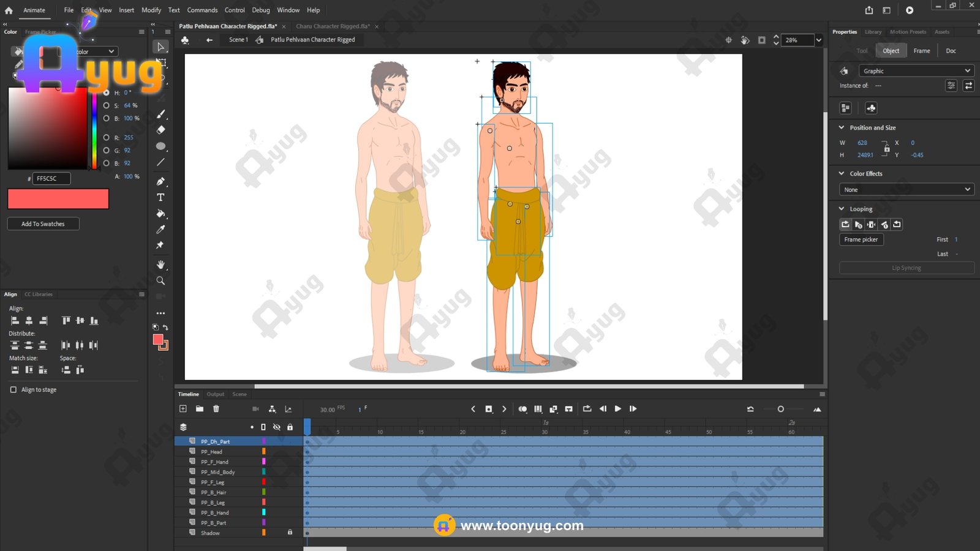Screen dimensions: 980x551
Task: Enable Align to stage checkbox
Action: coord(13,389)
